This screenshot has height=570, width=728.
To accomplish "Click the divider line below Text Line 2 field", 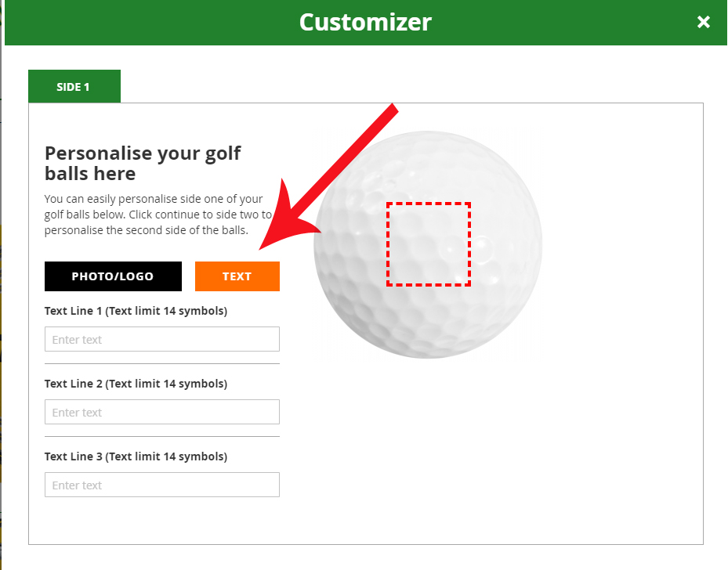I will (161, 436).
